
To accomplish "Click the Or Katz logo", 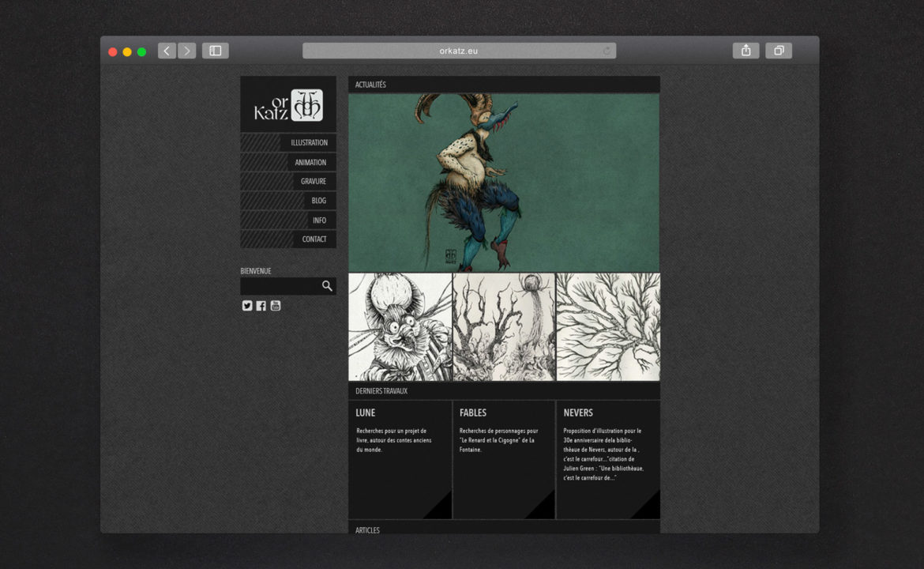I will click(288, 105).
